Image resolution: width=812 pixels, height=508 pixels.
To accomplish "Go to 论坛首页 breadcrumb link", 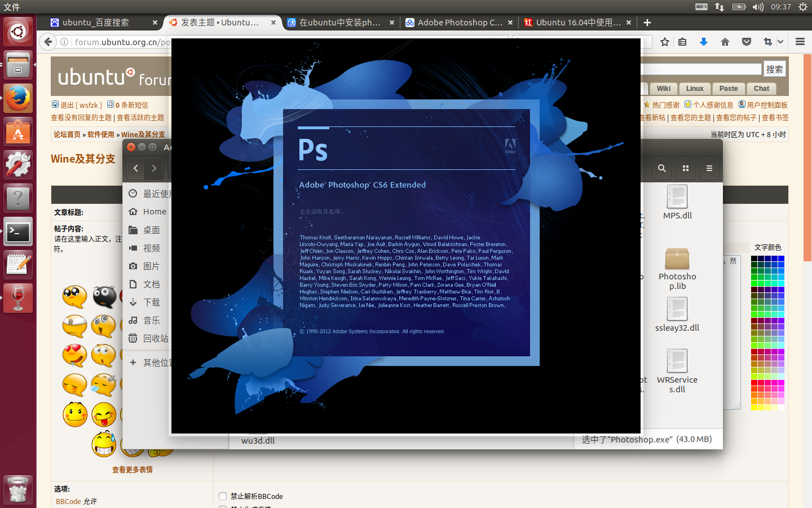I will 67,134.
